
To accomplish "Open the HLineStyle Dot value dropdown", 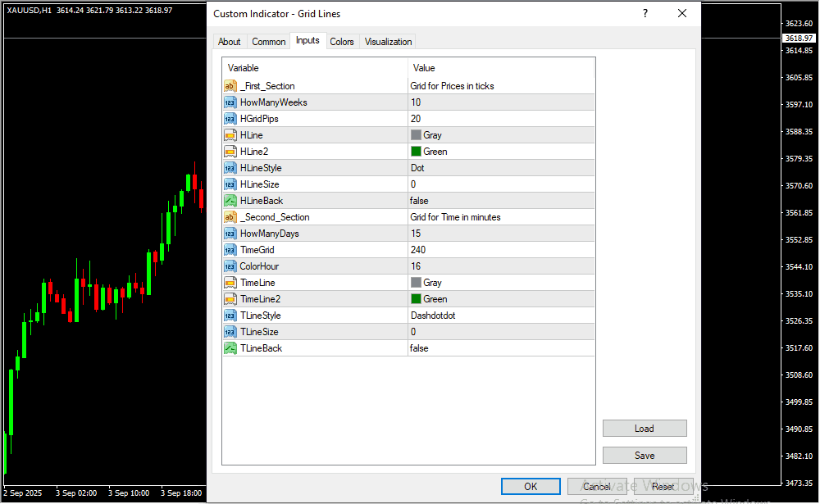I will tap(500, 168).
